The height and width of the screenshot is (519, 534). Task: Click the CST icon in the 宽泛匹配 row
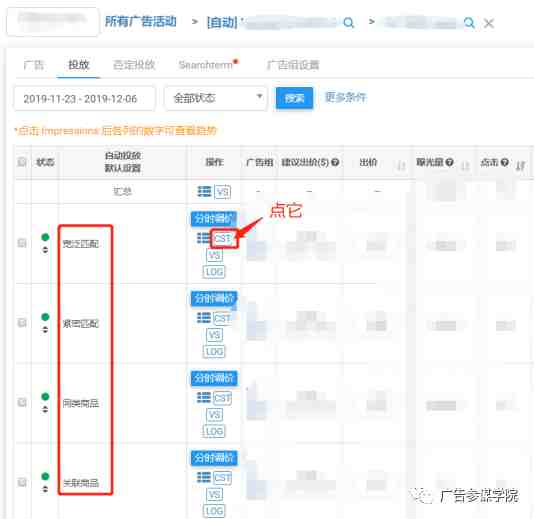[x=223, y=238]
